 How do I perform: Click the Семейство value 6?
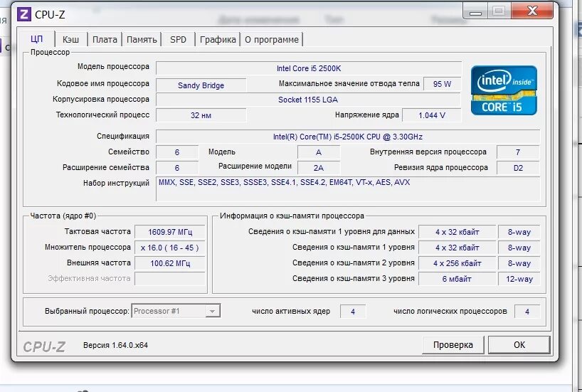point(177,152)
